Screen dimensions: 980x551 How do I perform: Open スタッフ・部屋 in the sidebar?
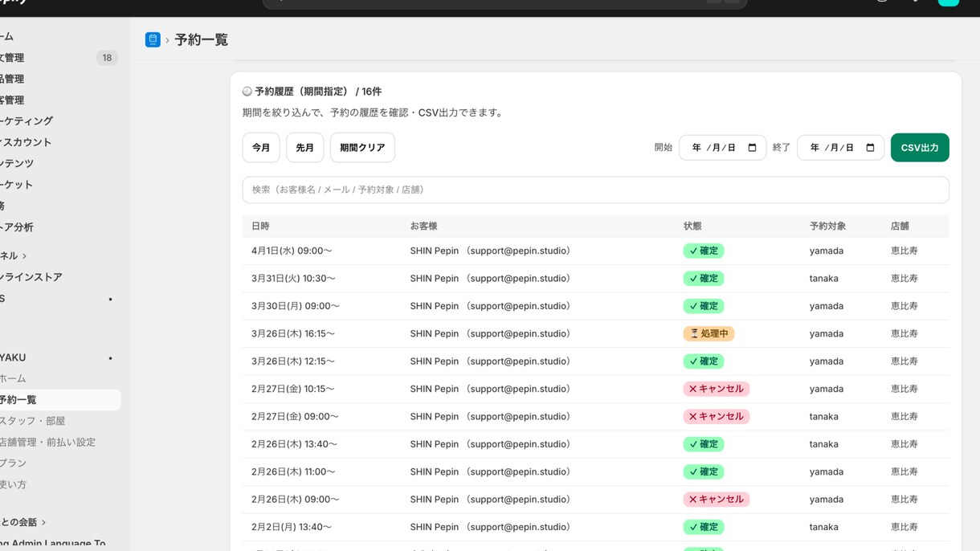[x=33, y=421]
